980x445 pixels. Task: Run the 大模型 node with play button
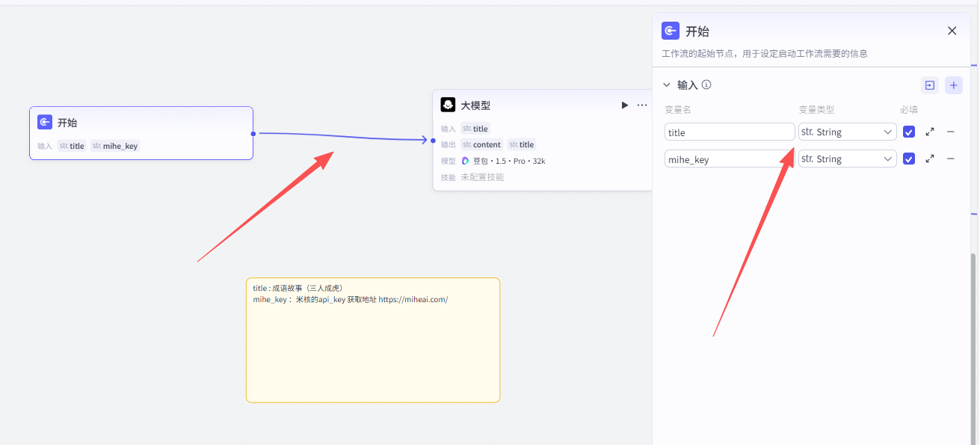click(x=624, y=105)
